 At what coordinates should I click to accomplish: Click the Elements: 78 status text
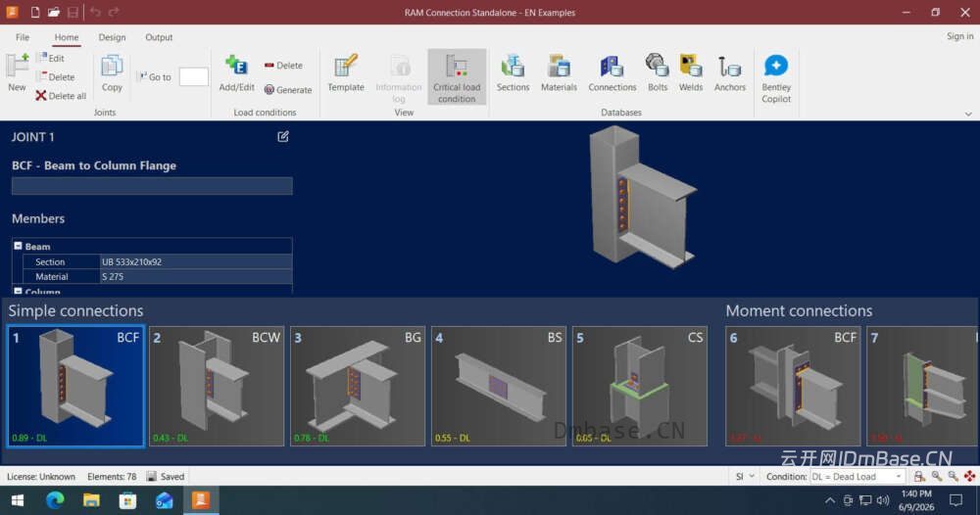tap(112, 476)
